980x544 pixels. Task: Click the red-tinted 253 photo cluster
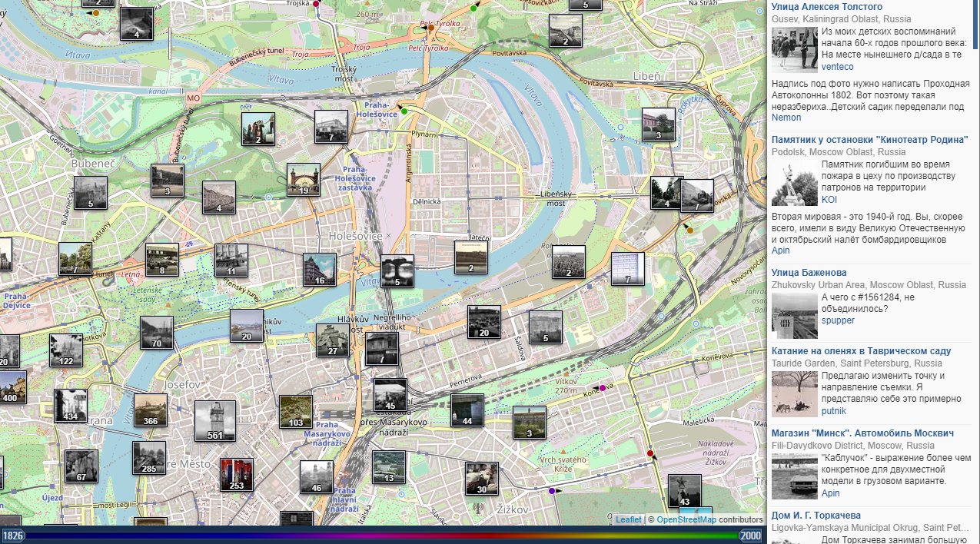(x=237, y=475)
